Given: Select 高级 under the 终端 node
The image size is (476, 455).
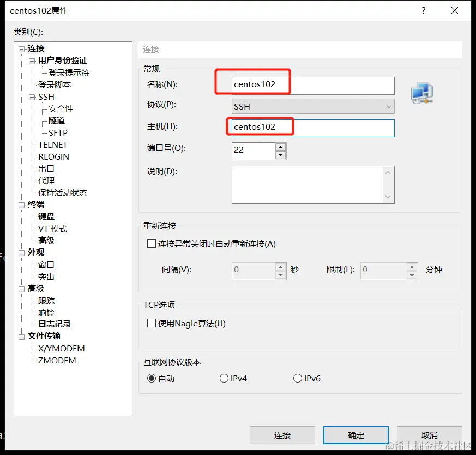Looking at the screenshot, I should [46, 240].
